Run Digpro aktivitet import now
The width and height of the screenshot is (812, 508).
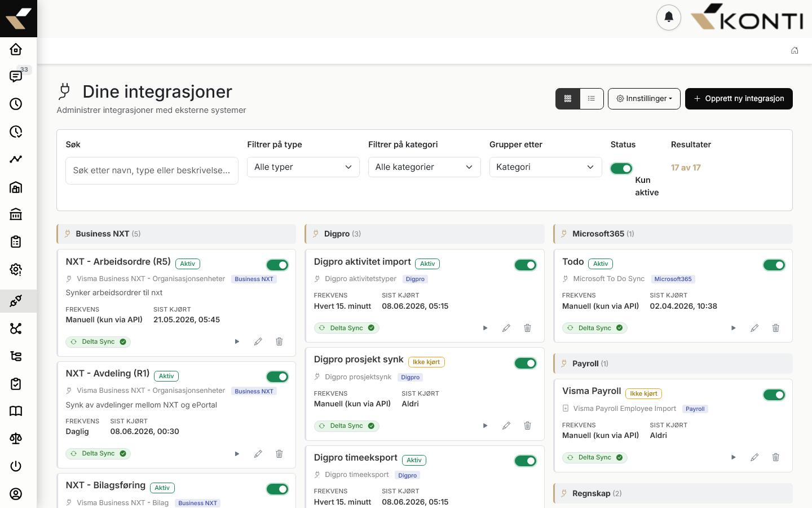(485, 328)
